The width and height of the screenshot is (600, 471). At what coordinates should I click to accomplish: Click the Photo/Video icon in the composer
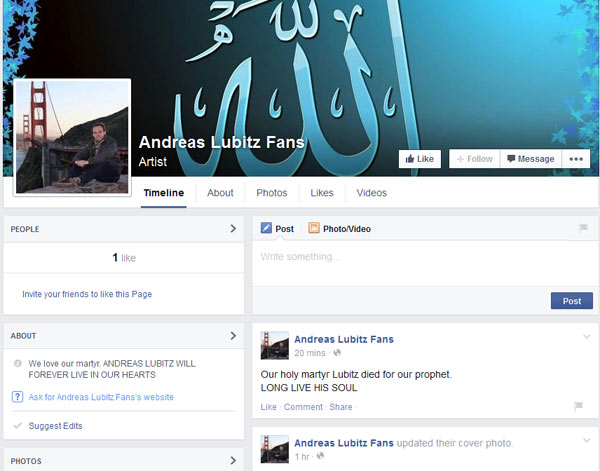click(x=314, y=229)
